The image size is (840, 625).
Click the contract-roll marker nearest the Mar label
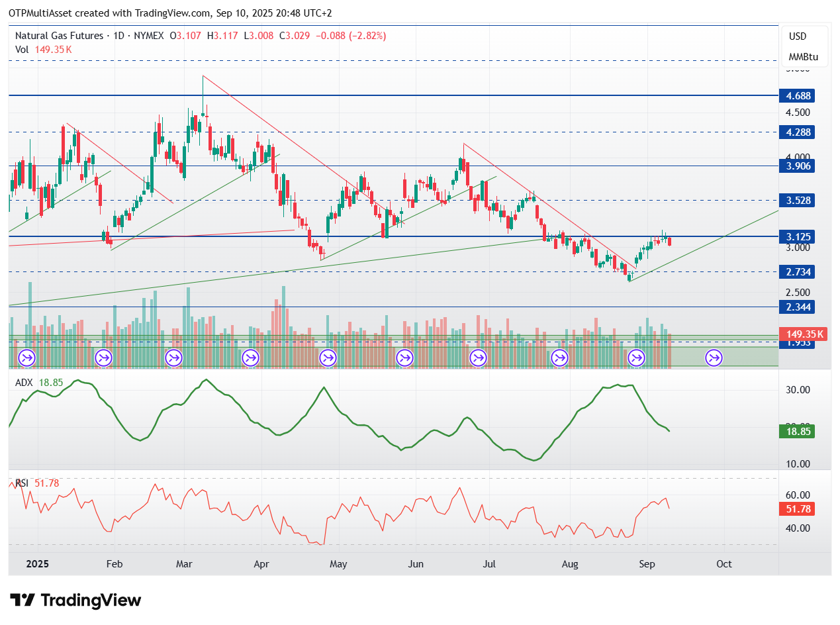(x=174, y=358)
